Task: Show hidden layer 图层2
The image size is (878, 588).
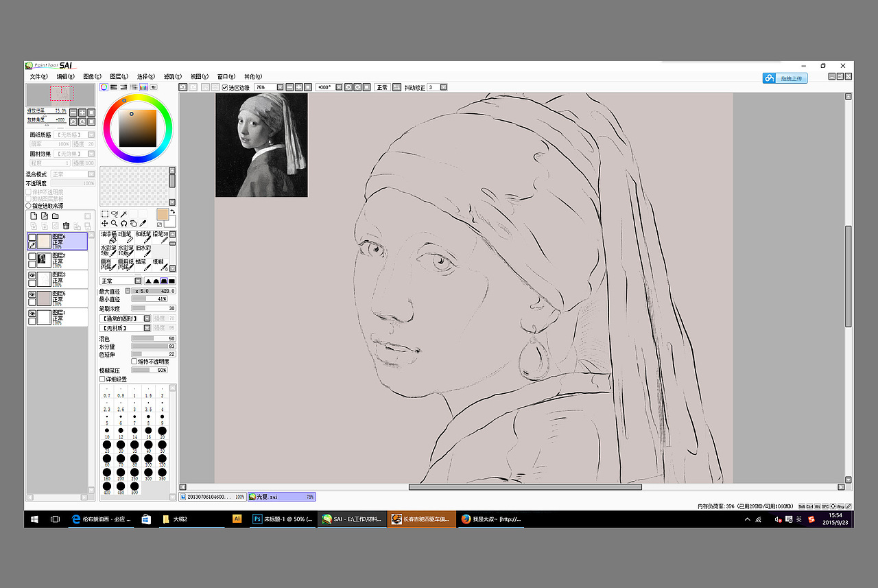Action: coord(32,256)
